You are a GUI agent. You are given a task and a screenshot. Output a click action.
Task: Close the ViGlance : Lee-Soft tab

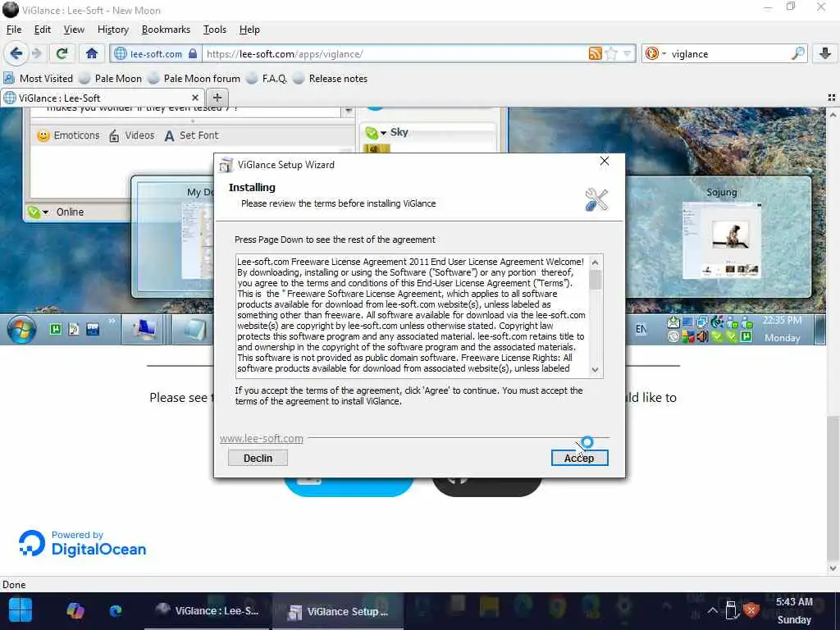tap(195, 98)
